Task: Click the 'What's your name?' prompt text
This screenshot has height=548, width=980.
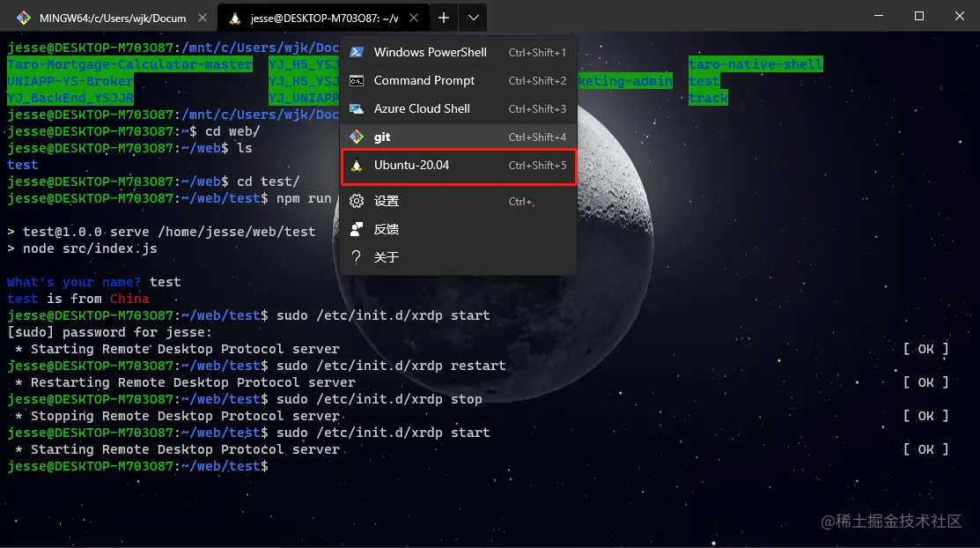Action: (74, 282)
